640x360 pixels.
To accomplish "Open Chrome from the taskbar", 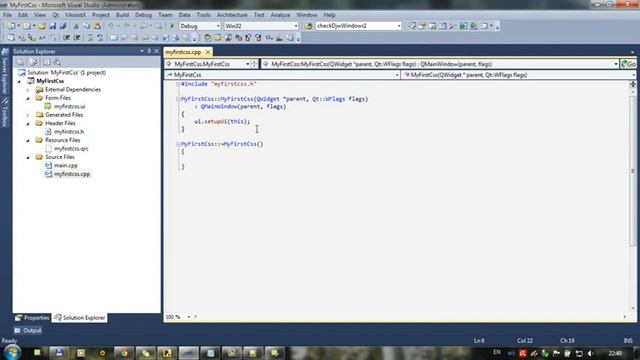I will click(123, 353).
